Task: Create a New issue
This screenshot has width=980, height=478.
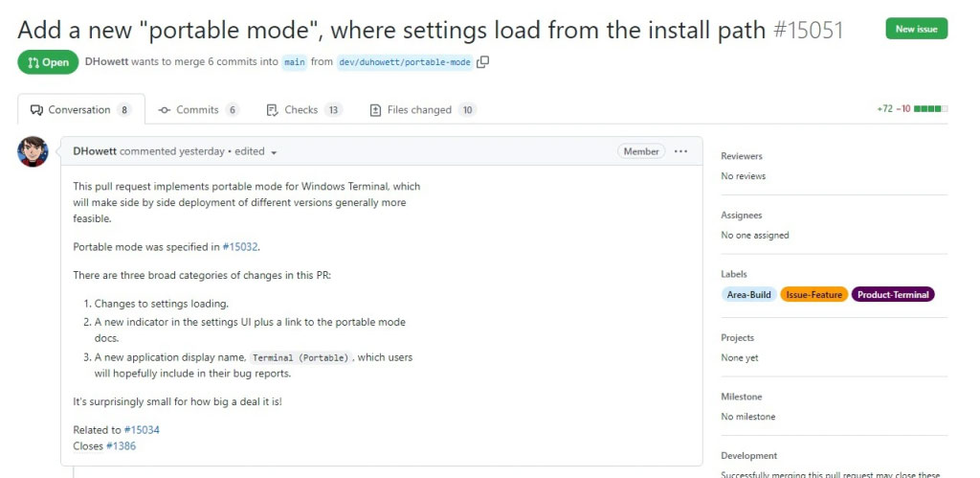Action: 916,29
